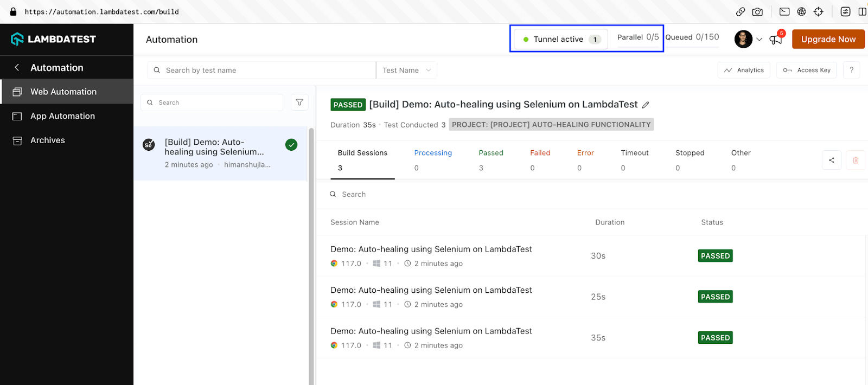Select the Passed tab
Screen dimensions: 868x385
tap(491, 161)
